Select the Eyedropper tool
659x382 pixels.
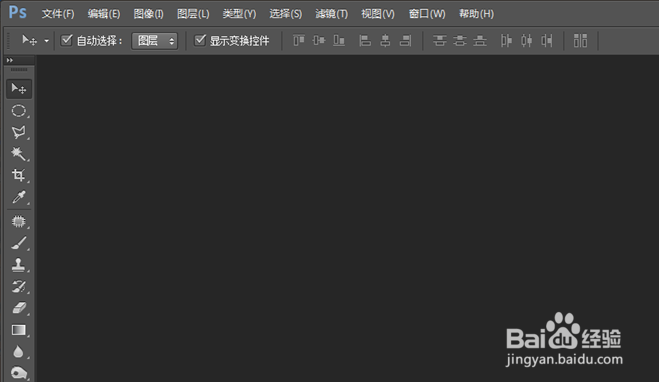click(x=19, y=197)
